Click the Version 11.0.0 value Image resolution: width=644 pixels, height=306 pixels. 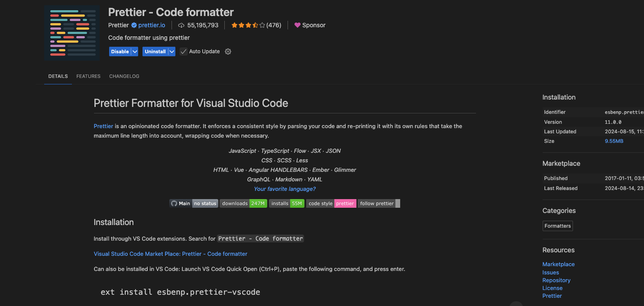(x=613, y=122)
